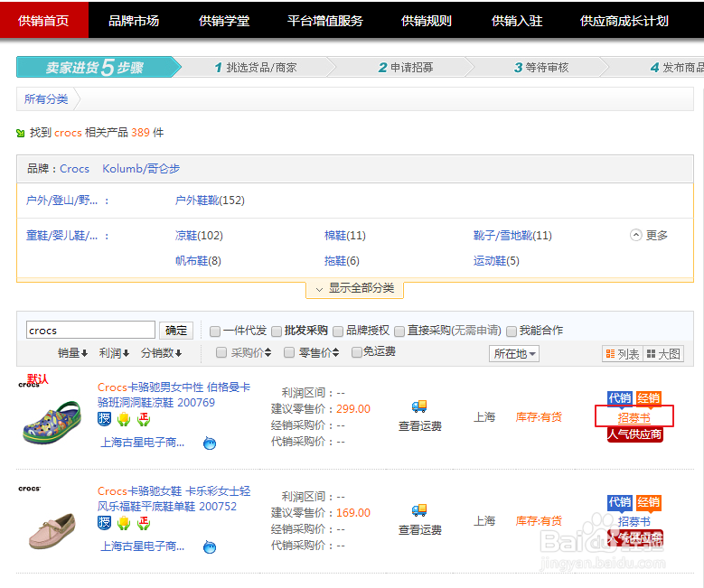Open category 凉鞋(102)

(199, 235)
